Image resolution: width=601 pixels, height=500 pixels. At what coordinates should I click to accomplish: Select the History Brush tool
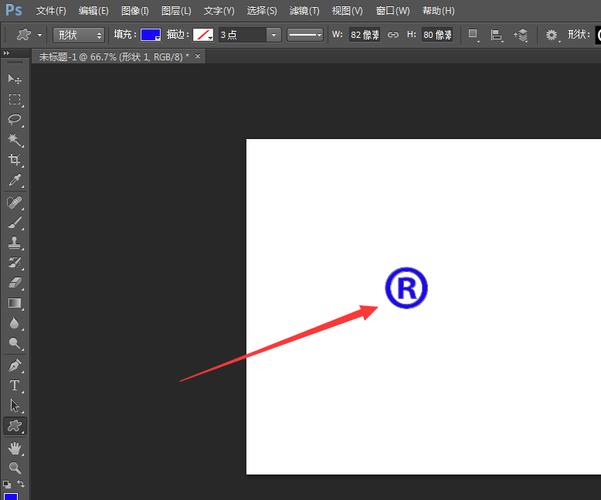(x=15, y=263)
